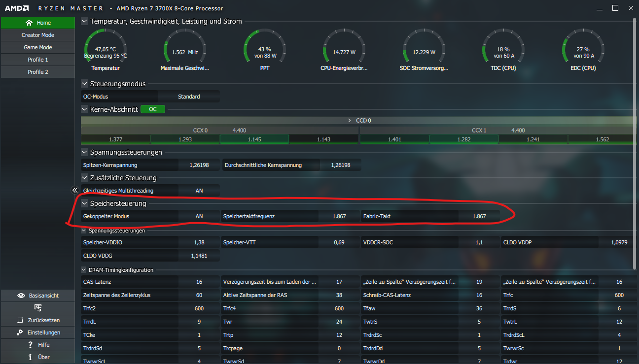Switch to Game Mode
The width and height of the screenshot is (639, 364).
pyautogui.click(x=38, y=47)
